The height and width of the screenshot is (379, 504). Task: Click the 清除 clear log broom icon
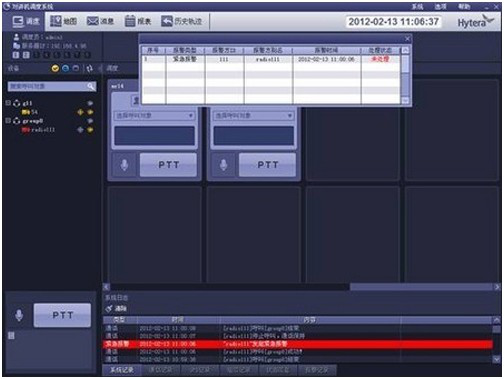109,309
